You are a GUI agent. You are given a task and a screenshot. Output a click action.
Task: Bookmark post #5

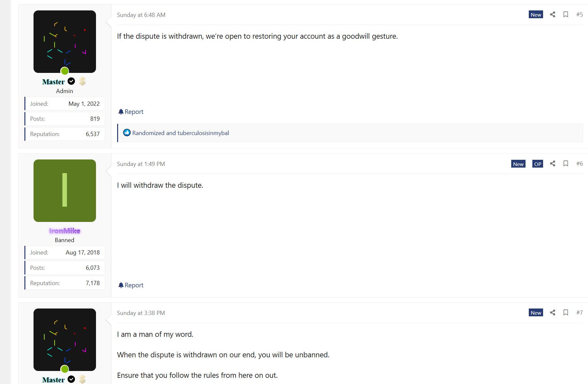click(566, 15)
